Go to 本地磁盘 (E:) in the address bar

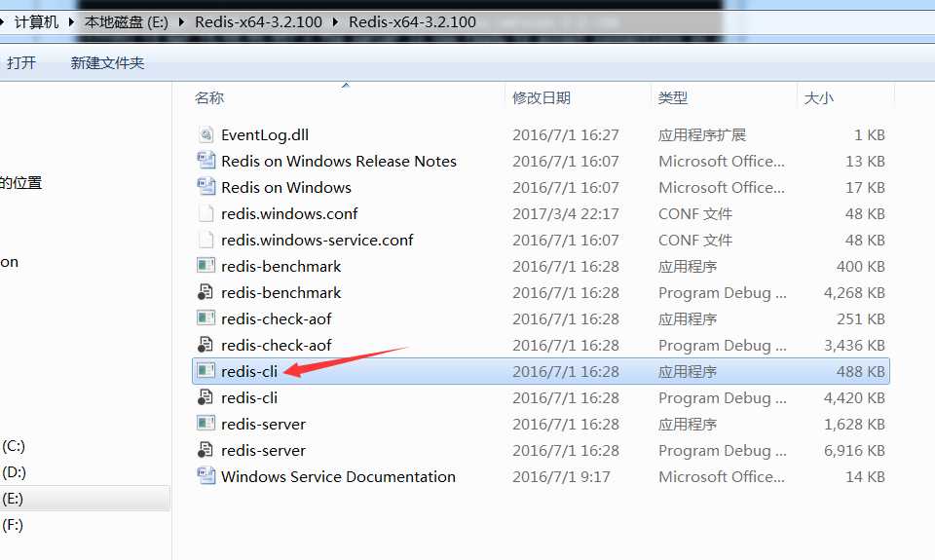click(127, 22)
